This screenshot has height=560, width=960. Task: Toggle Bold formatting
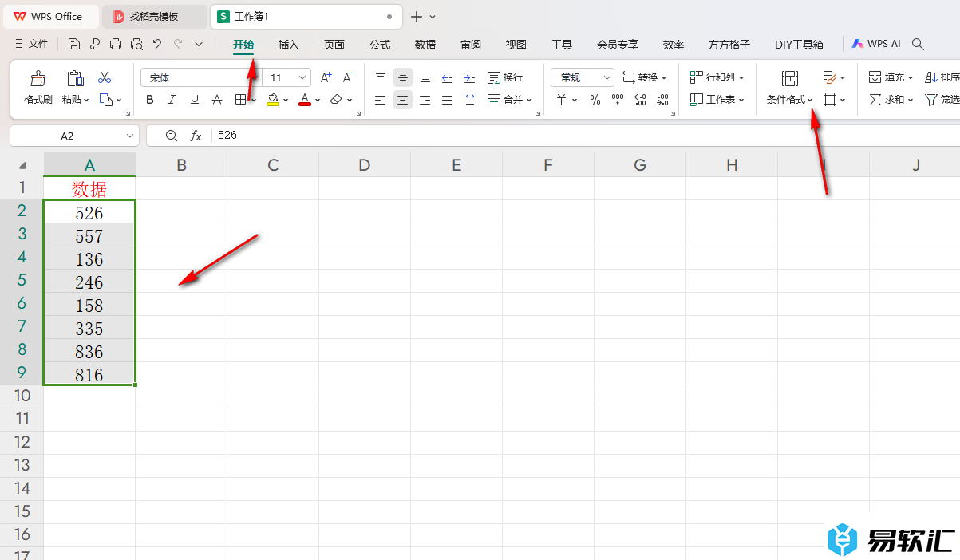pyautogui.click(x=150, y=100)
